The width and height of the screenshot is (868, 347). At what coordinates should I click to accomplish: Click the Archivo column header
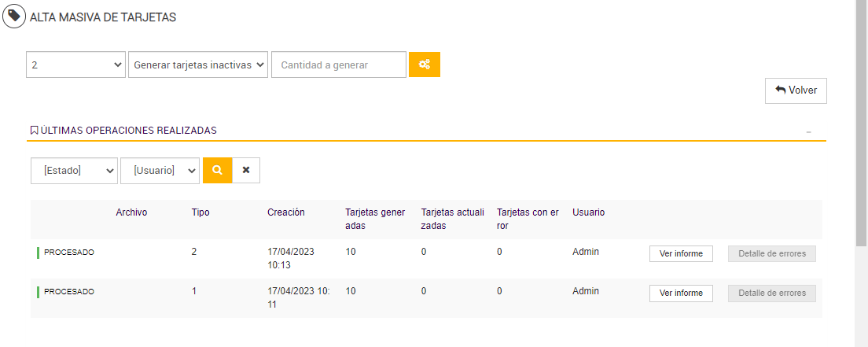[x=131, y=212]
